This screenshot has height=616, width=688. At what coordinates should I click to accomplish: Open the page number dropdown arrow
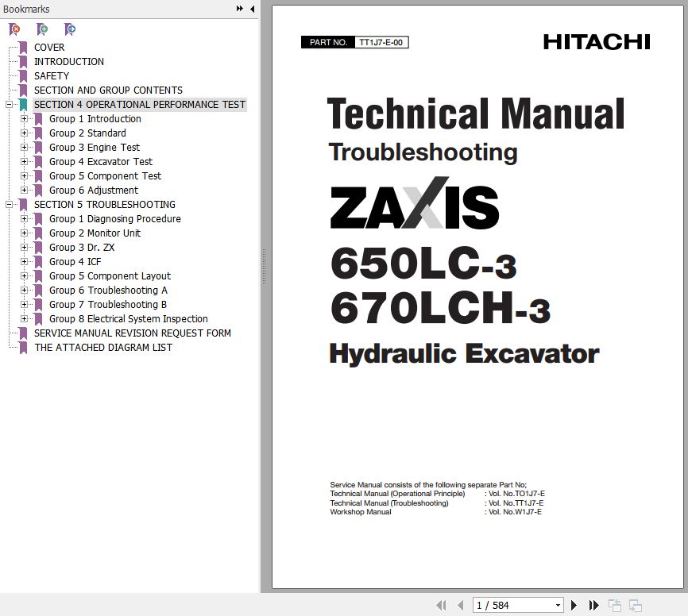[558, 606]
